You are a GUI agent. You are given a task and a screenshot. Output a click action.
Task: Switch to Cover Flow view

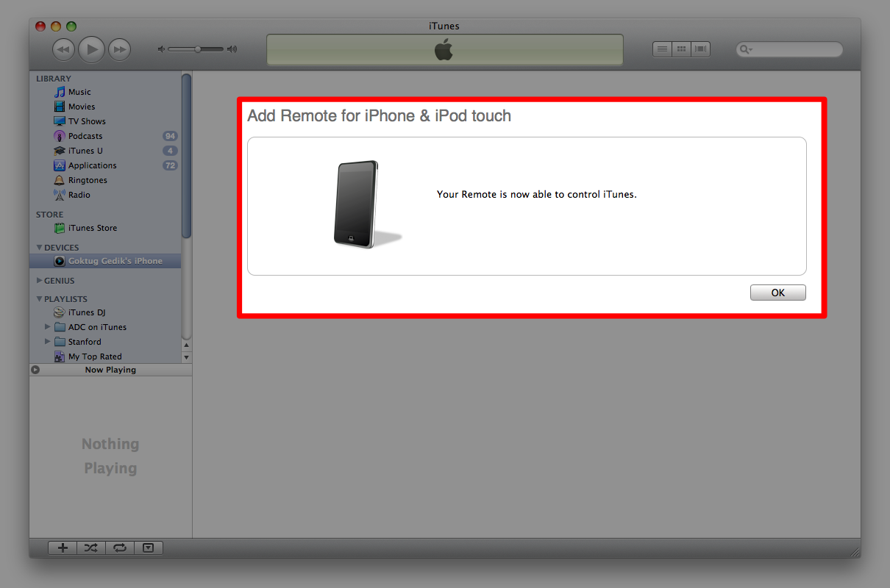pyautogui.click(x=700, y=49)
